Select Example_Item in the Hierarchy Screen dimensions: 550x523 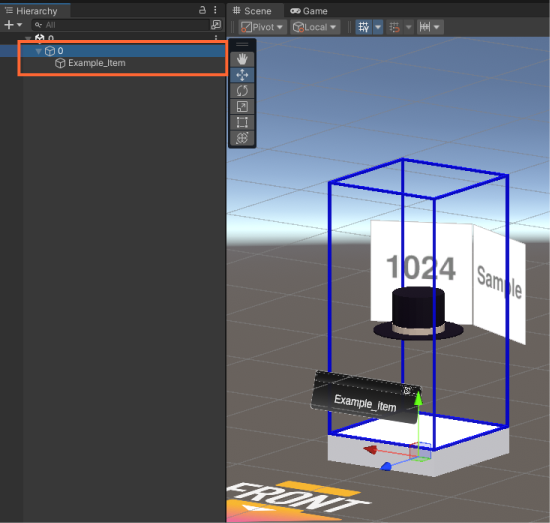pyautogui.click(x=96, y=63)
